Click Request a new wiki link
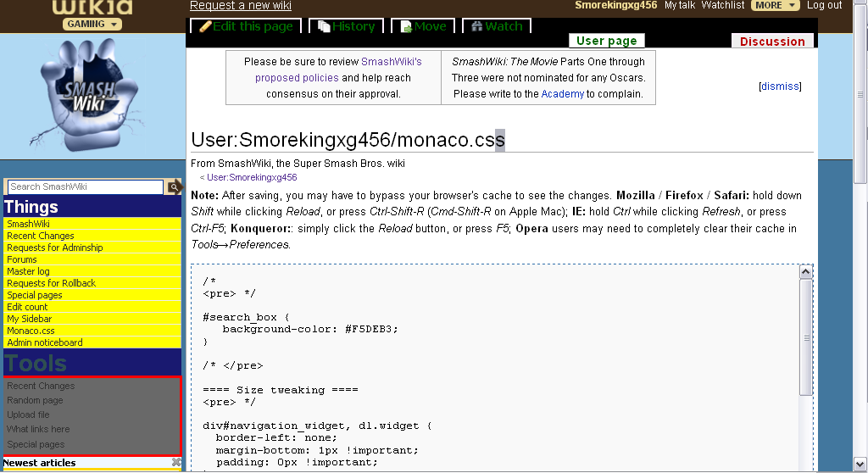The width and height of the screenshot is (868, 473). pos(240,6)
